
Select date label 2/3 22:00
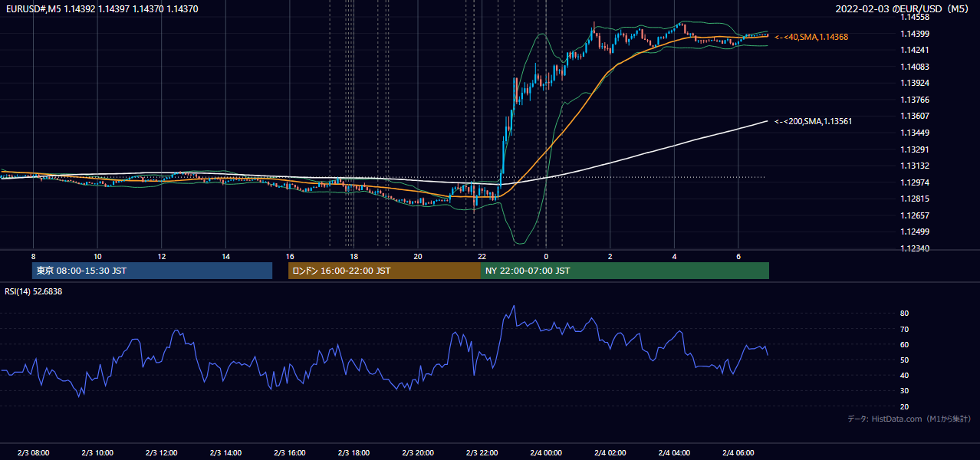[x=482, y=453]
